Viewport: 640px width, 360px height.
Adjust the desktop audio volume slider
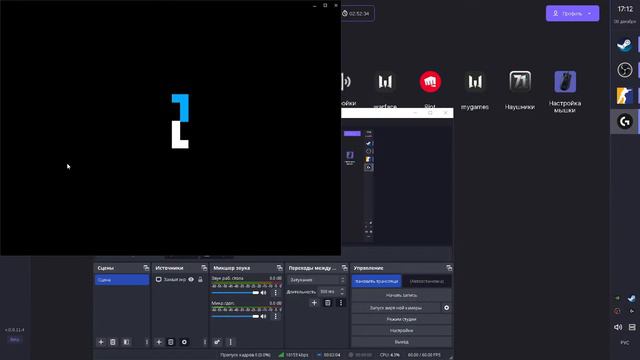(x=235, y=293)
